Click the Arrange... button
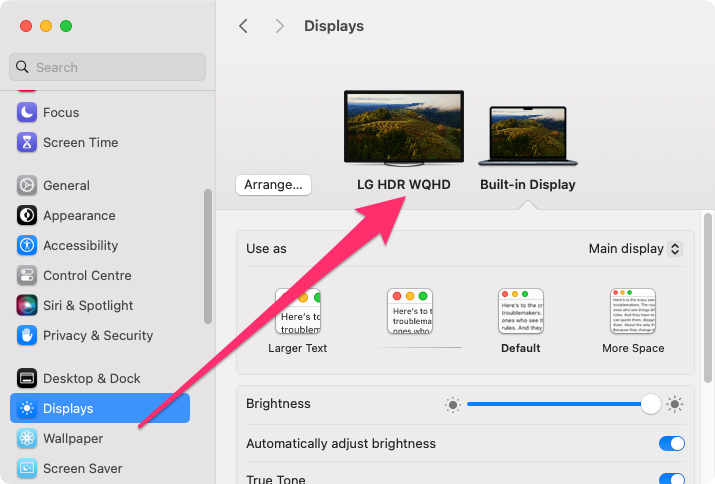This screenshot has height=484, width=715. [x=274, y=185]
